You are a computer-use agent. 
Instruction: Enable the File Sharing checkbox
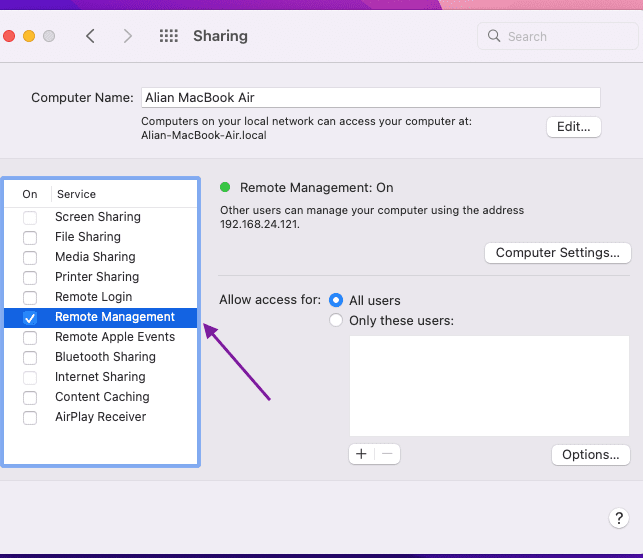point(30,237)
